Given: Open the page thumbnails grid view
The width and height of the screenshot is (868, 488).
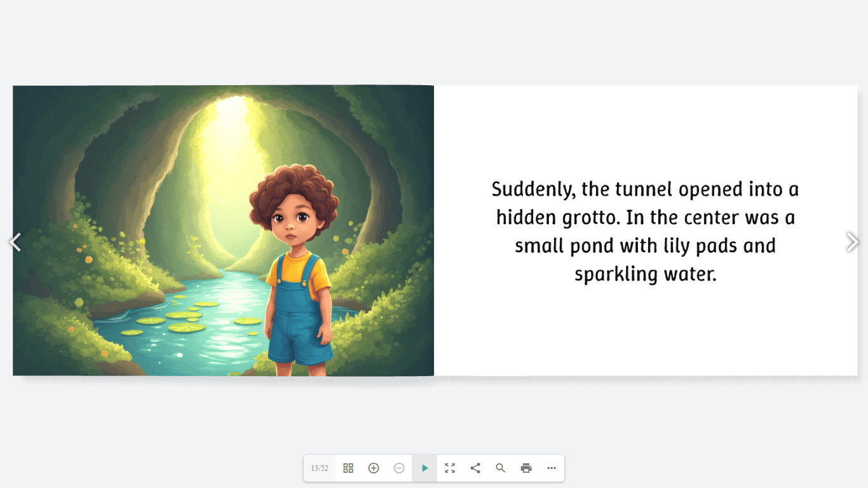Looking at the screenshot, I should click(x=348, y=468).
